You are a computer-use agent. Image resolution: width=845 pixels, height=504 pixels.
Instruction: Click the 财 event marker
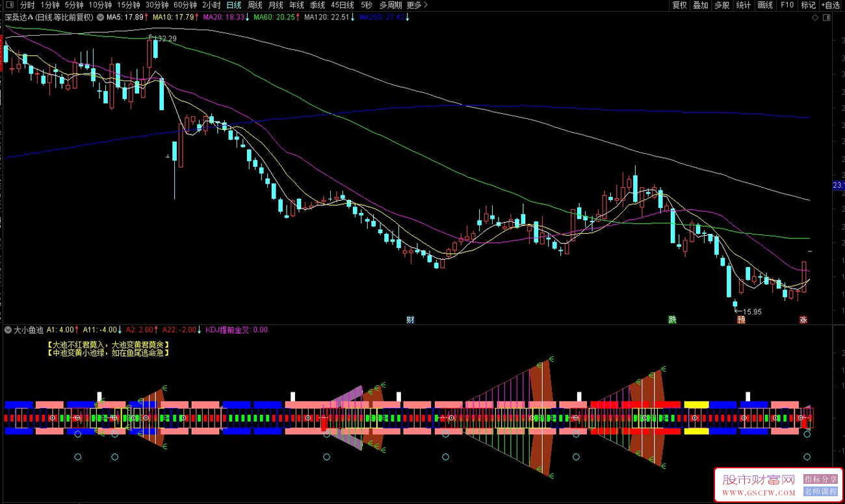point(410,320)
